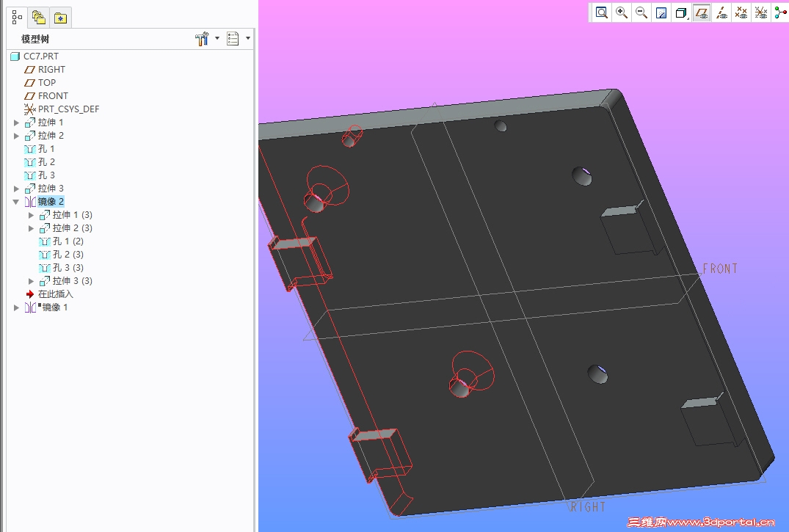Toggle datum plane display
789x532 pixels.
[702, 12]
